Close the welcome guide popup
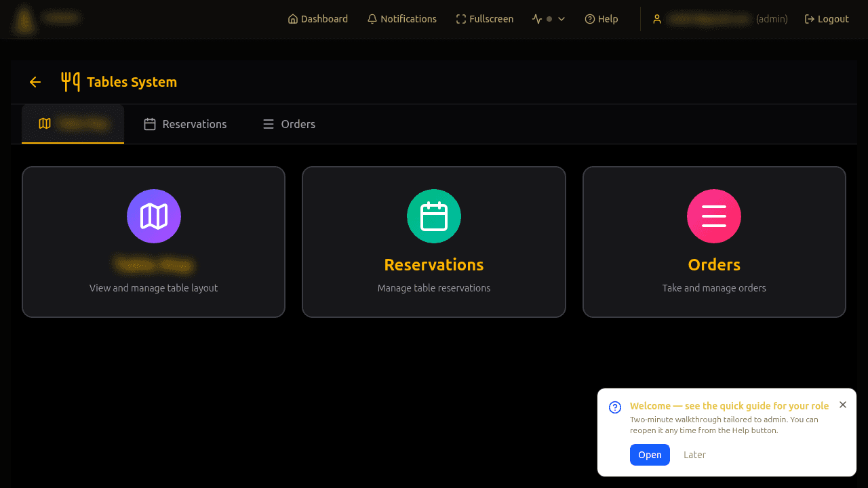 (x=843, y=405)
